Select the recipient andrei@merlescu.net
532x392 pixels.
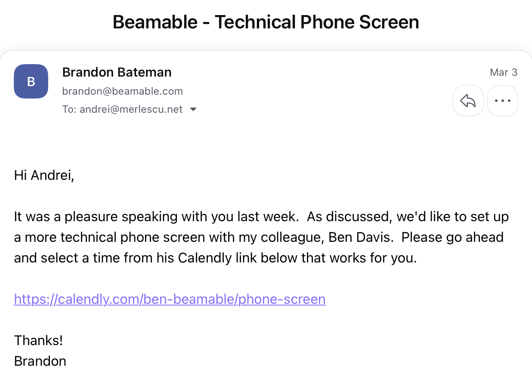coord(131,109)
